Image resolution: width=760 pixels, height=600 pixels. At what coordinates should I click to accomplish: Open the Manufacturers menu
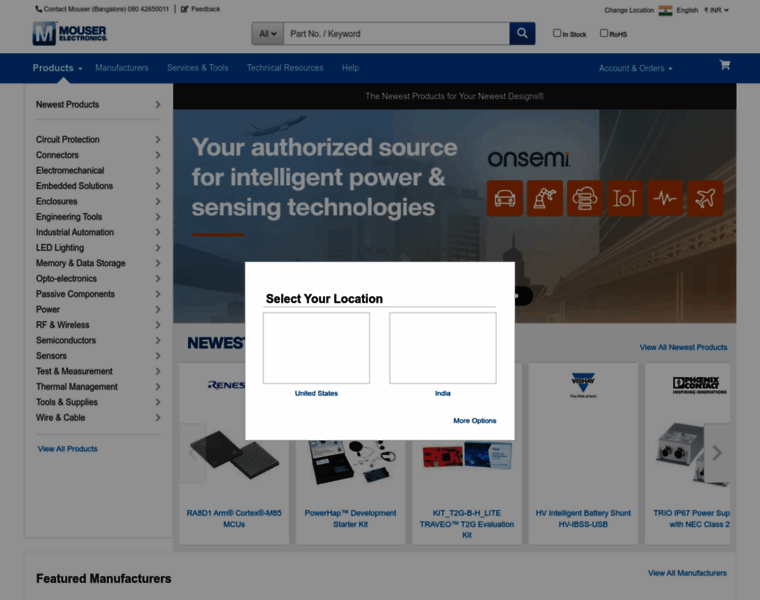point(122,68)
